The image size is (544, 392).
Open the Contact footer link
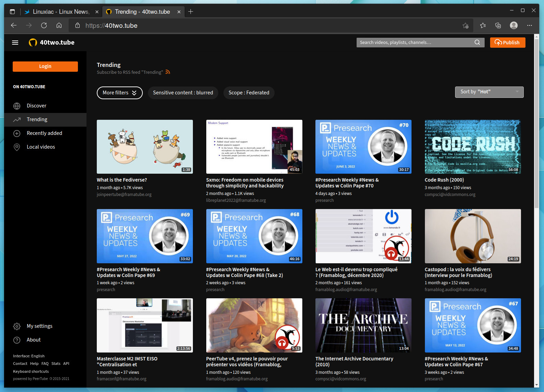(20, 364)
